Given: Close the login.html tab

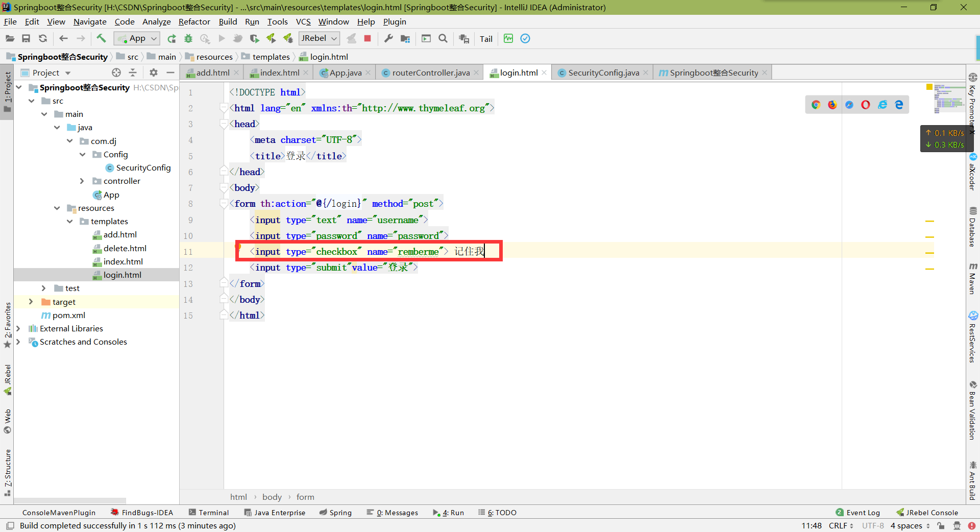Looking at the screenshot, I should click(x=544, y=72).
